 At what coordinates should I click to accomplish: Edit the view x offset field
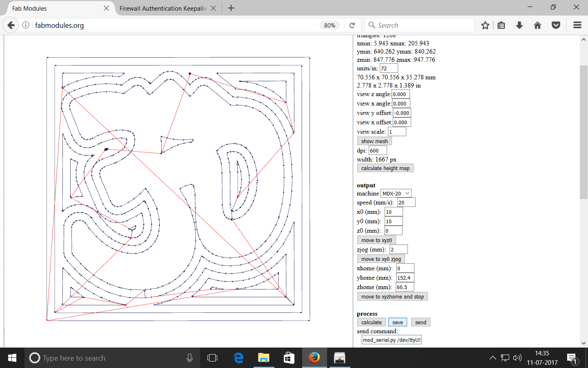click(402, 122)
